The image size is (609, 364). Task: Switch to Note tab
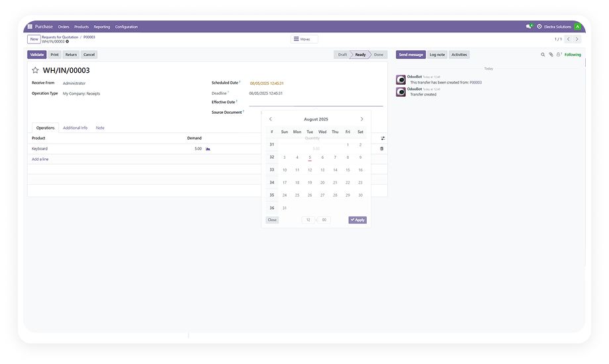[100, 128]
